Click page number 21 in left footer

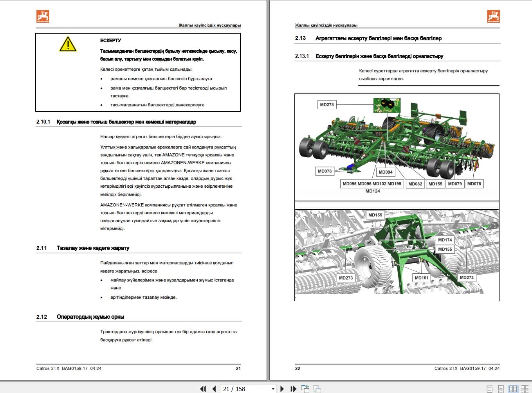pyautogui.click(x=238, y=368)
